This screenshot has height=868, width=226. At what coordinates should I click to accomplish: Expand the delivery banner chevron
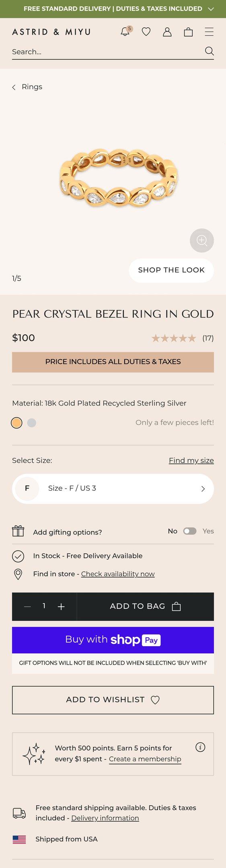(x=211, y=9)
